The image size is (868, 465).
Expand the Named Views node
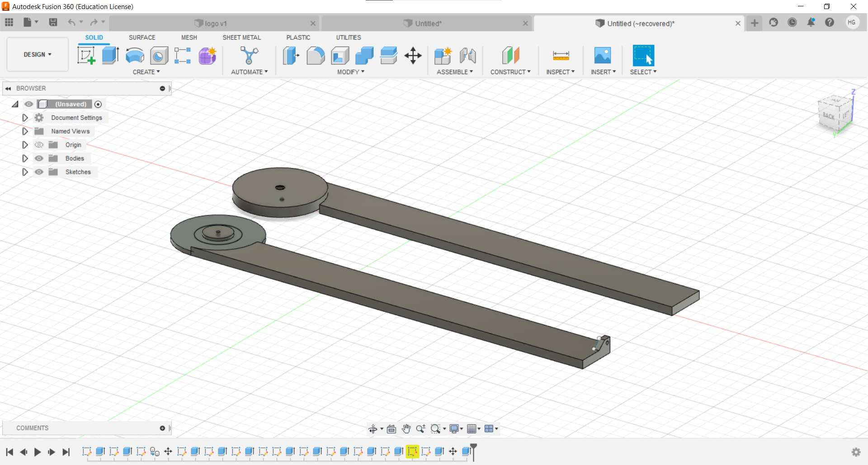tap(25, 131)
